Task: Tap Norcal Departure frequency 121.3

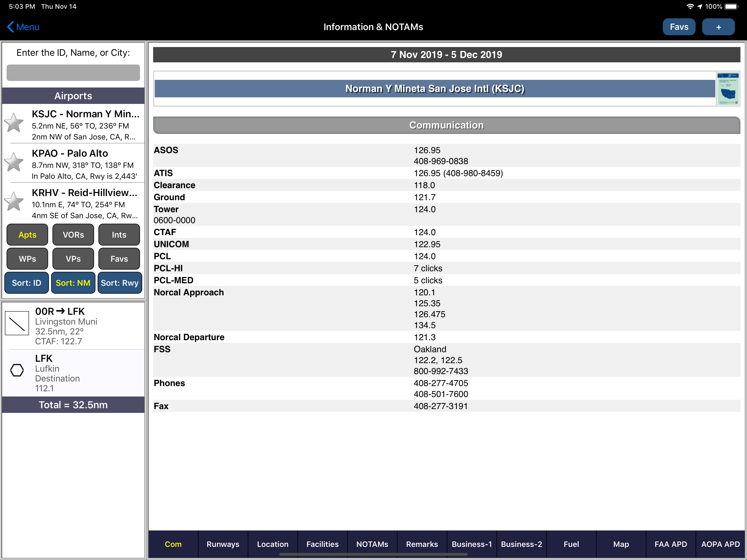Action: point(425,337)
